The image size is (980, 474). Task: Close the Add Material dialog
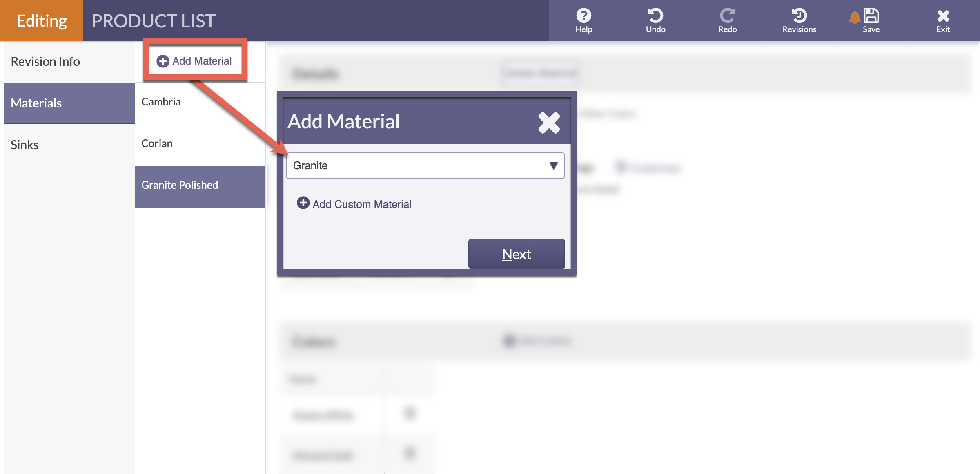coord(549,123)
